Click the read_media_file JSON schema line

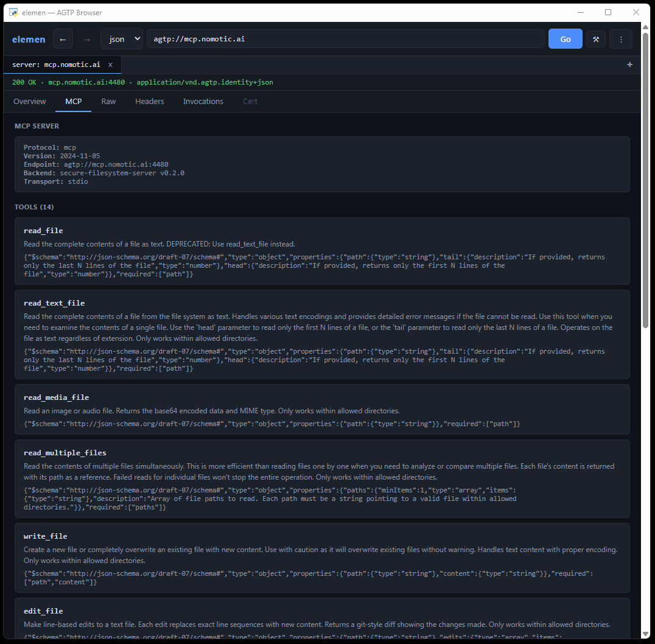[x=272, y=424]
